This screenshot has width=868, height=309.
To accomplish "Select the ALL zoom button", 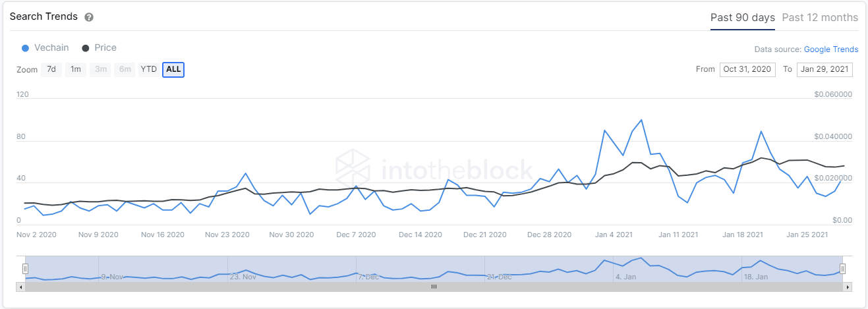I will pyautogui.click(x=173, y=69).
